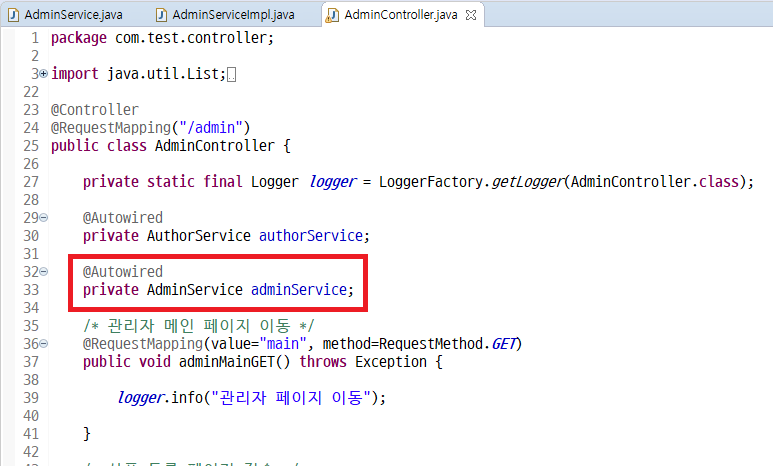
Task: Close the AdminController.java tab
Action: point(471,15)
